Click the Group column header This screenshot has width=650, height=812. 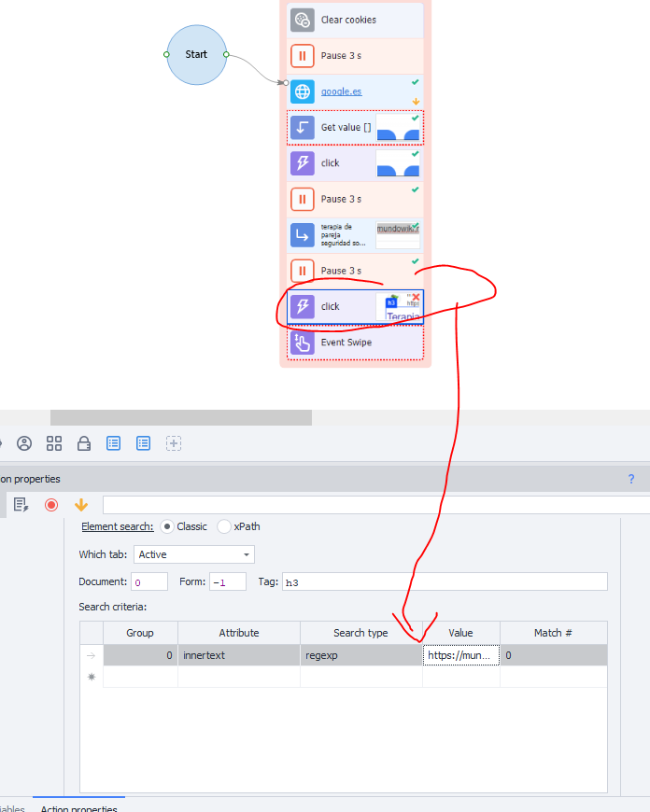click(140, 633)
